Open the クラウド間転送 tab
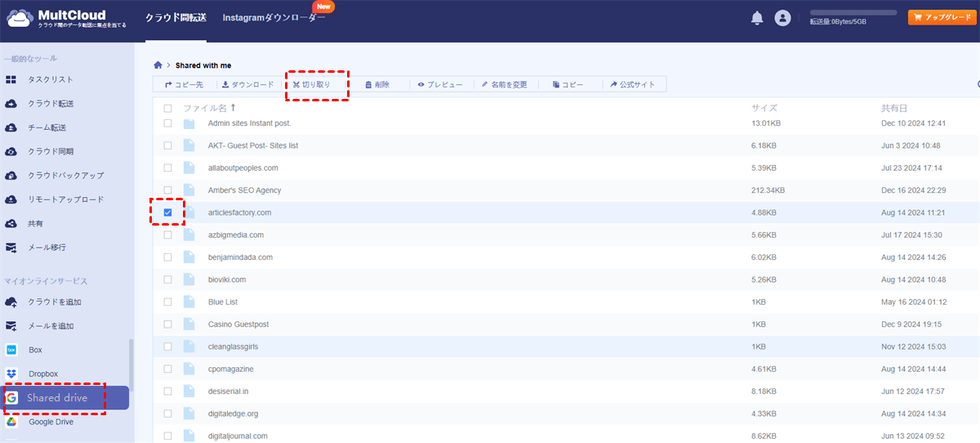 click(176, 17)
